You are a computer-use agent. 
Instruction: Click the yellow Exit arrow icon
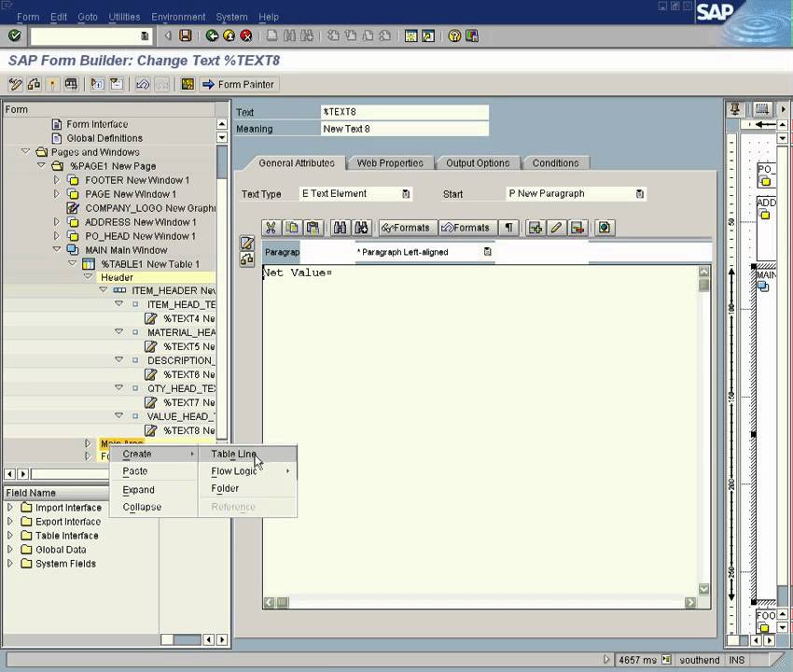click(230, 35)
